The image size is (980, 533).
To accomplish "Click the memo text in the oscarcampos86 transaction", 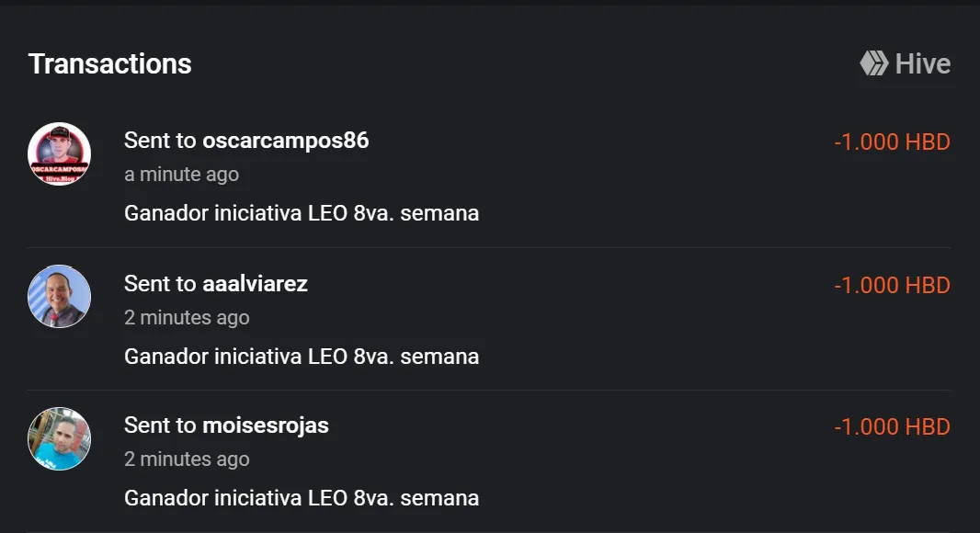I will tap(302, 213).
